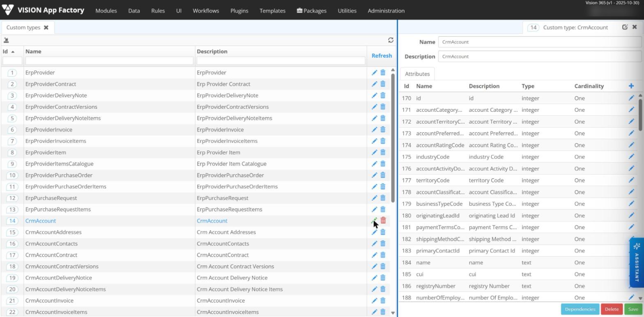Click the custom types list scrollbar
644x317 pixels.
click(x=393, y=138)
